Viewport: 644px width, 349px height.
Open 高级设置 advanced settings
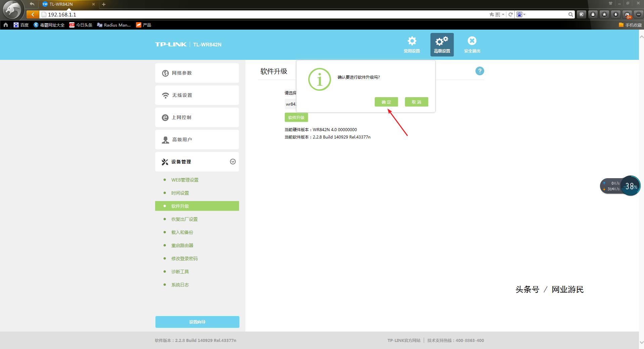pos(442,45)
